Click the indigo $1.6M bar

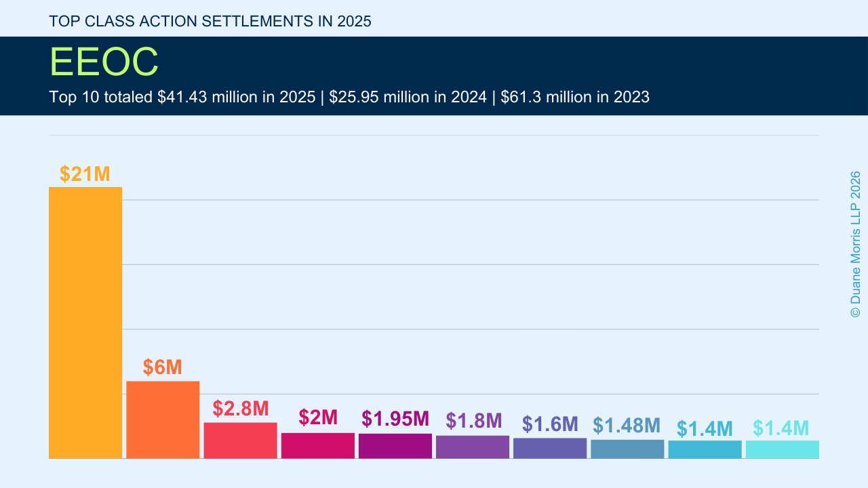click(549, 448)
